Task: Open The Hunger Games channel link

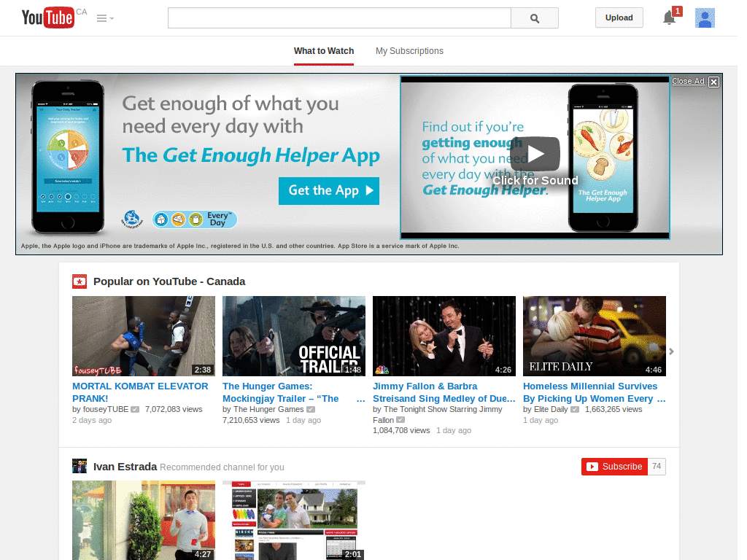Action: pos(268,410)
